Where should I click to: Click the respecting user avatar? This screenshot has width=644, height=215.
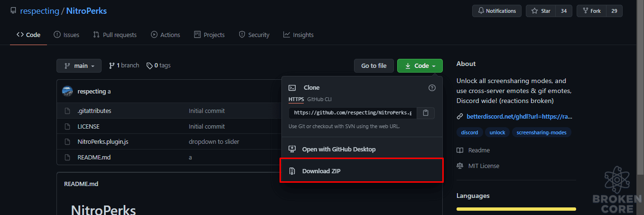pyautogui.click(x=67, y=91)
